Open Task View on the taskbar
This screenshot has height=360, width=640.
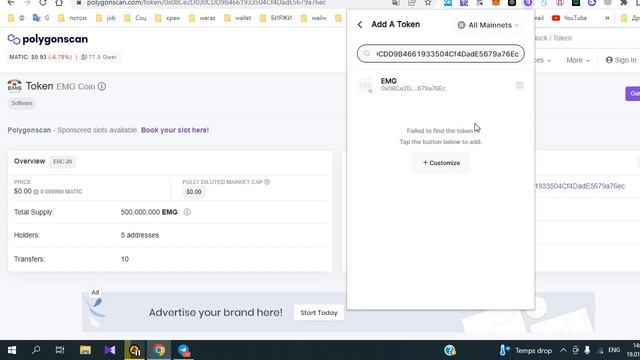coord(60,350)
